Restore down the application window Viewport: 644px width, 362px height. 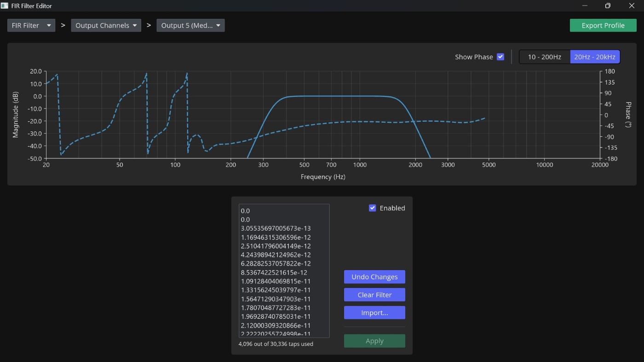[x=608, y=6]
